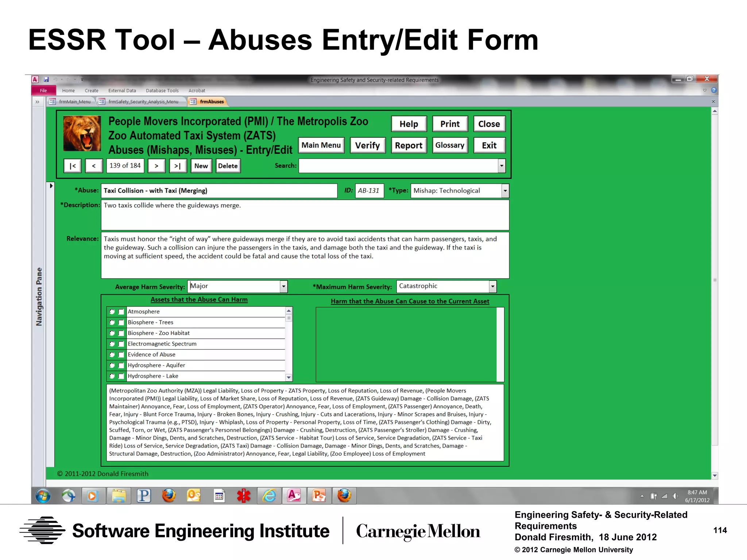
Task: Open Internet Explorer from taskbar
Action: click(269, 496)
